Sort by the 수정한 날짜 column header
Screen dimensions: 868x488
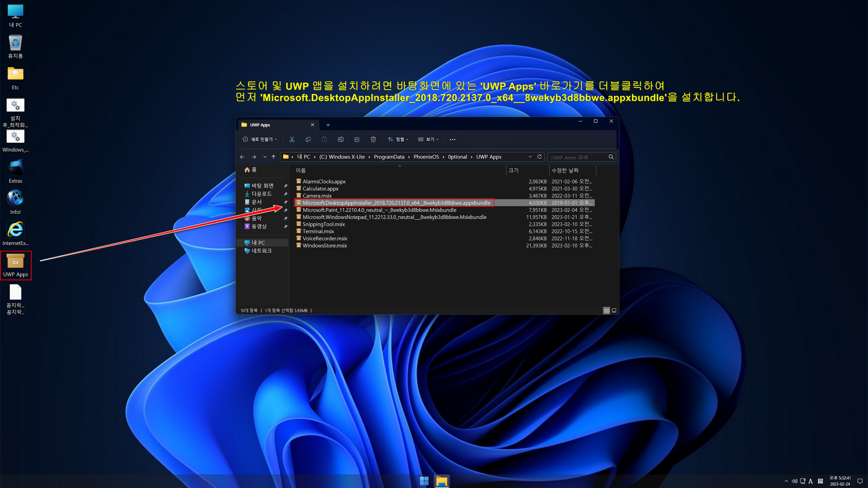coord(572,170)
